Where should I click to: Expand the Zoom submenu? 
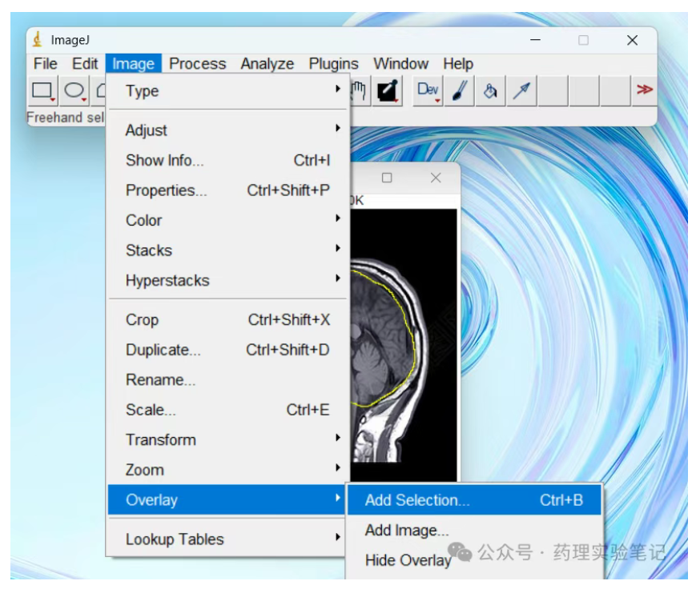(227, 470)
